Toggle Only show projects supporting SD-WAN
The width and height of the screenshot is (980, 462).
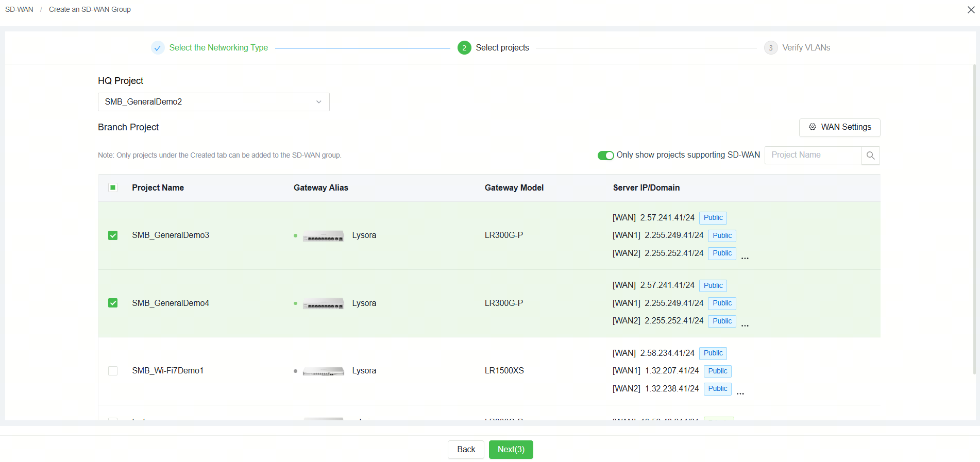(605, 155)
